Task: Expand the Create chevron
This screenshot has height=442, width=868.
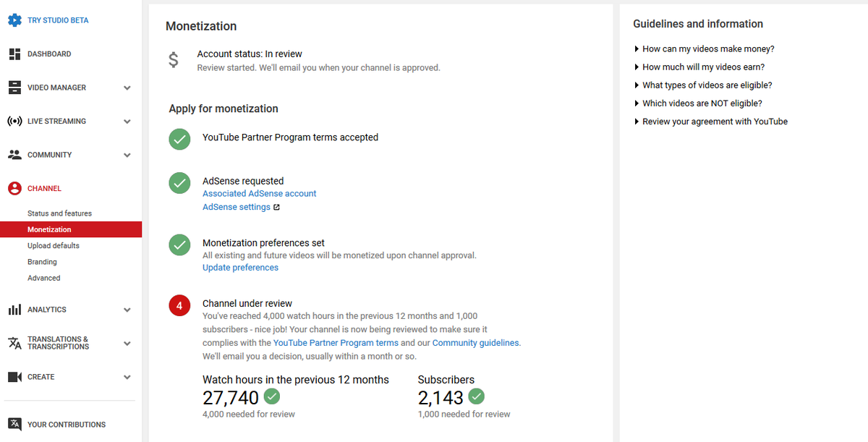Action: tap(127, 378)
